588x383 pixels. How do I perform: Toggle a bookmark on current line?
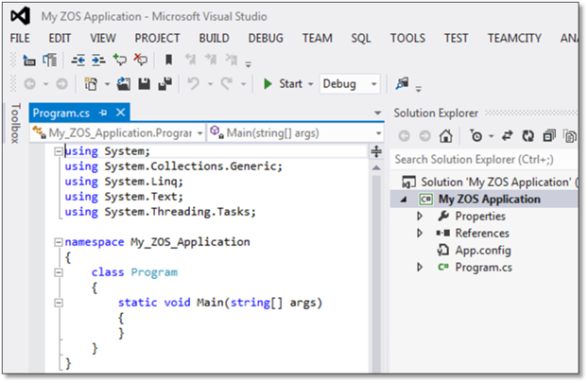[169, 60]
